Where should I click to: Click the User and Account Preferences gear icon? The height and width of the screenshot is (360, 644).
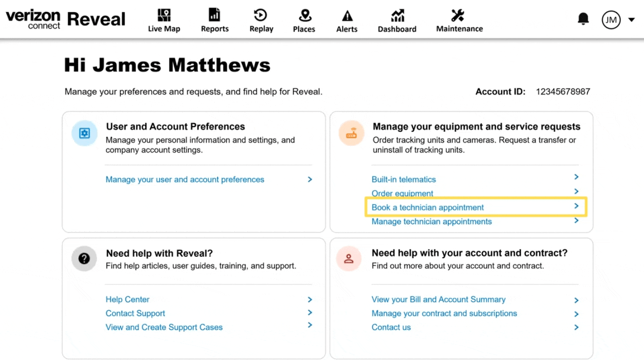(85, 133)
